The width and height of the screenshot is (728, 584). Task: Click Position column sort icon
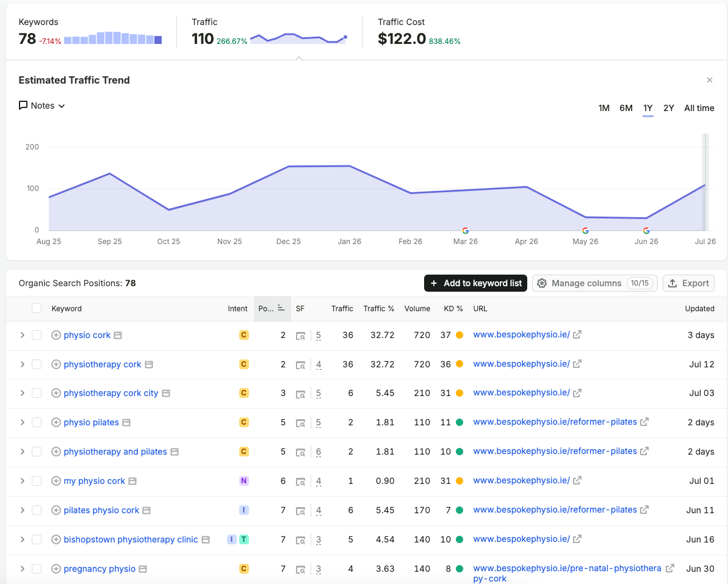[x=281, y=308]
